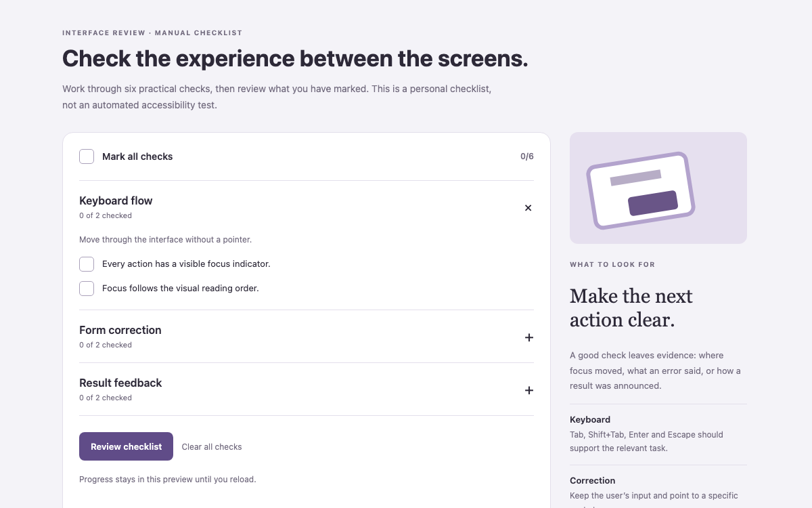This screenshot has height=508, width=812.
Task: Click the 'A good check leaves evidence' paragraph
Action: point(655,371)
